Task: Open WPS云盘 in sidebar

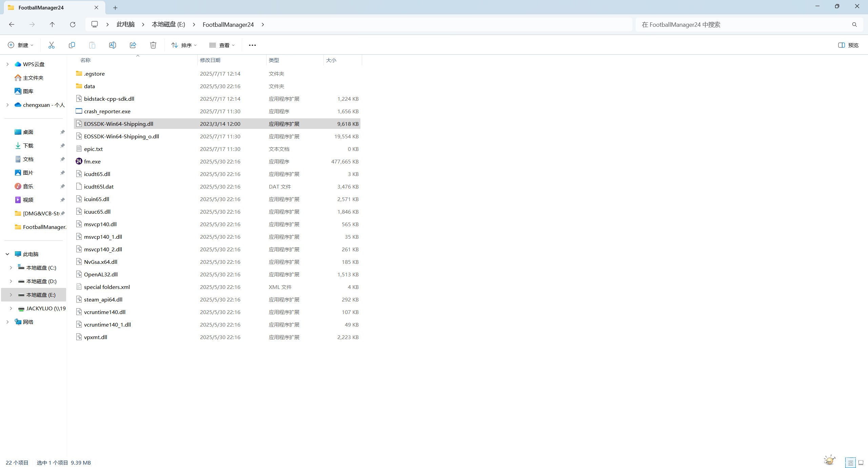Action: click(x=34, y=64)
